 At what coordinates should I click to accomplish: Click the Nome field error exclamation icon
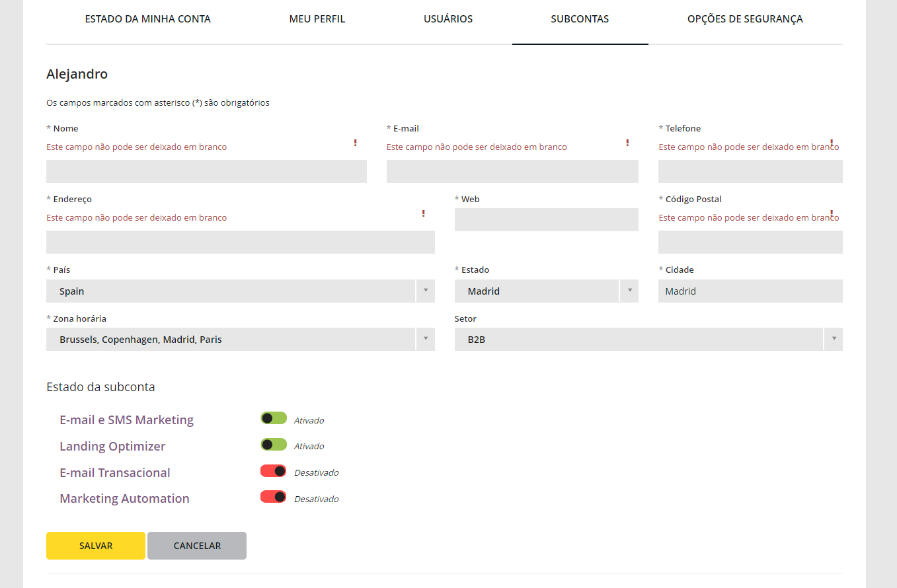pos(355,143)
